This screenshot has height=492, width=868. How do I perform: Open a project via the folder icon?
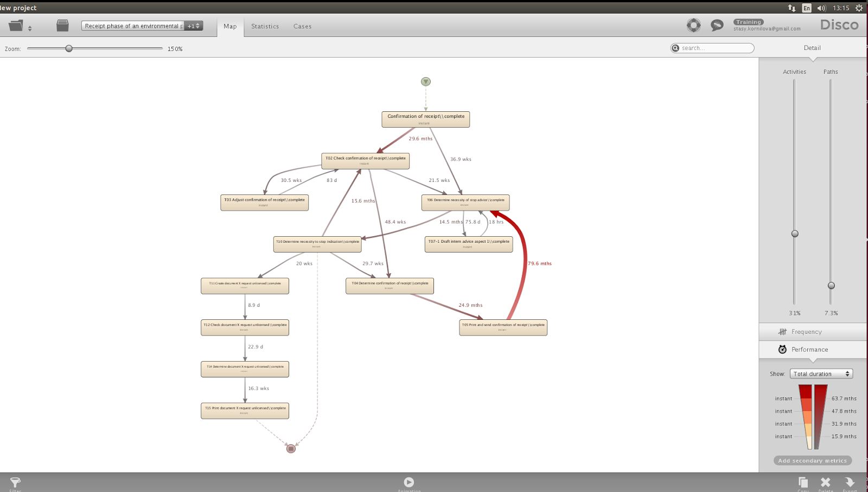click(x=15, y=25)
